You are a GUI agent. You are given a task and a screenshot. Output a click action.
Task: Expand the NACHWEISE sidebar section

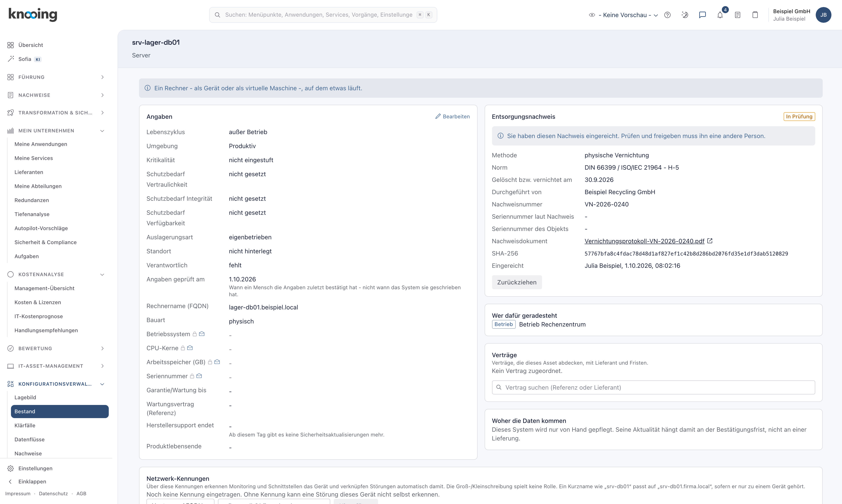pos(56,95)
